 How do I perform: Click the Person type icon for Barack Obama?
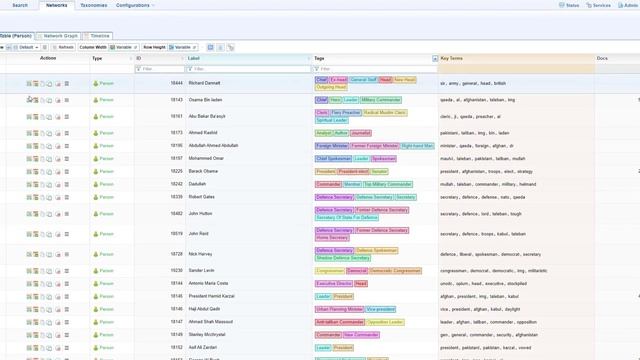[x=96, y=171]
